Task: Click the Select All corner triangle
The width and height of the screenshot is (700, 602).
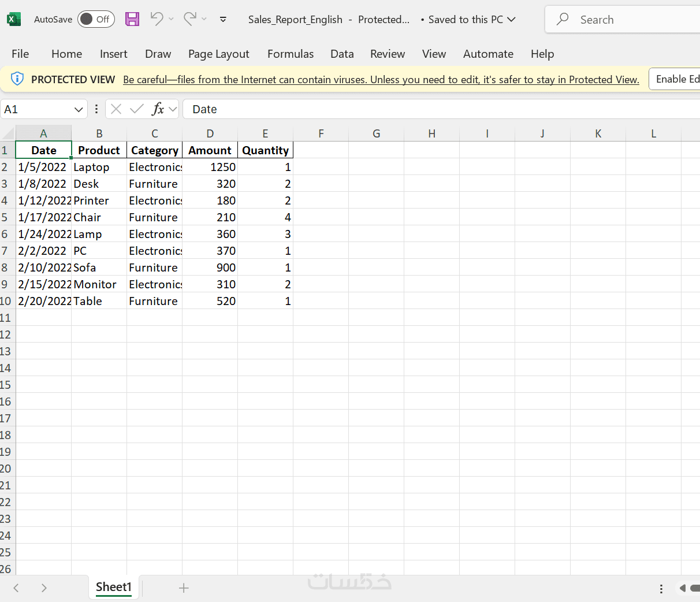Action: (x=8, y=133)
